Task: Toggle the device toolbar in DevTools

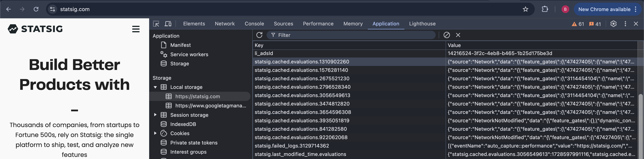Action: tap(168, 24)
